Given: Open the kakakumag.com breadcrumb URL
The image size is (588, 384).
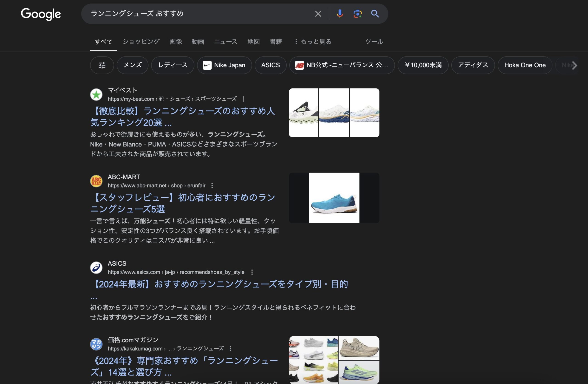Looking at the screenshot, I should [x=166, y=349].
